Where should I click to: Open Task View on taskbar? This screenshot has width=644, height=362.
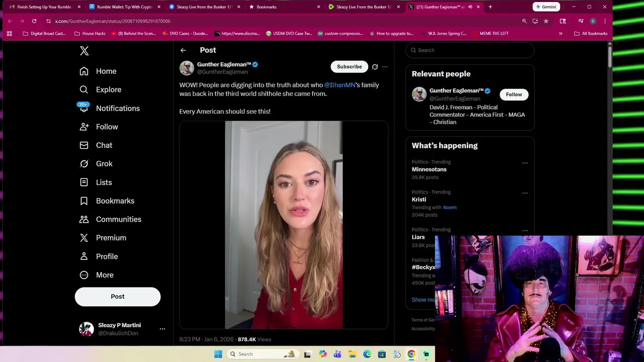307,354
